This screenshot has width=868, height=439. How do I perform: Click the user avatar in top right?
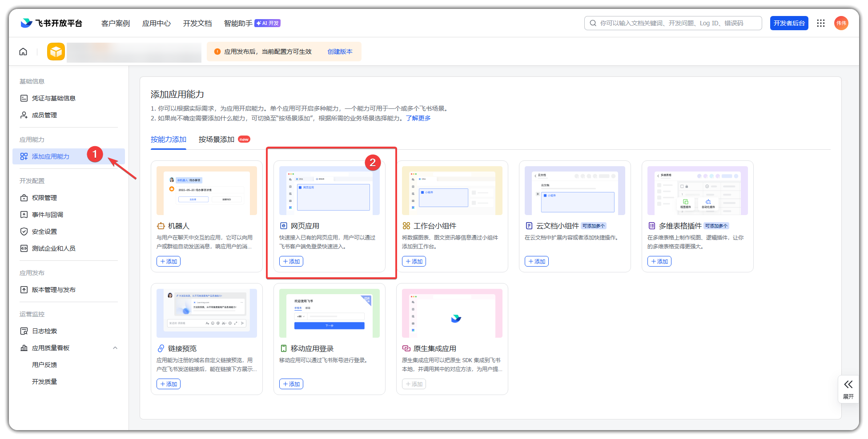click(x=840, y=23)
